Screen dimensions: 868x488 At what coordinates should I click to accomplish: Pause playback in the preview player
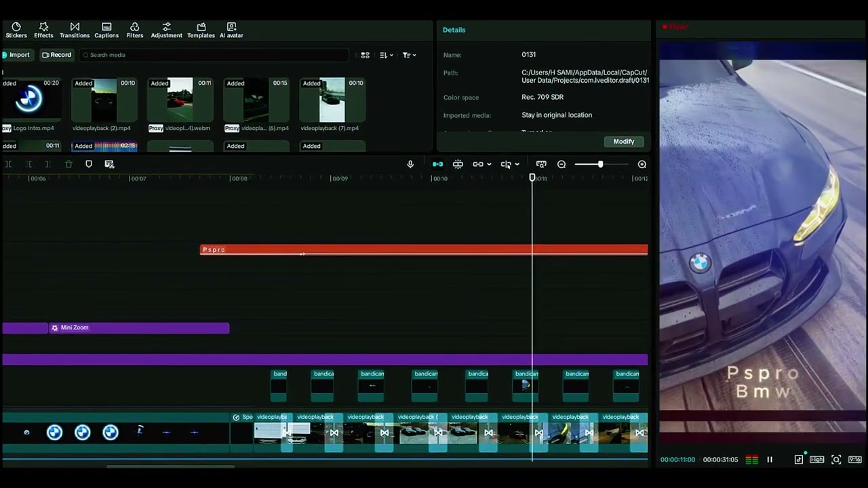(x=770, y=460)
